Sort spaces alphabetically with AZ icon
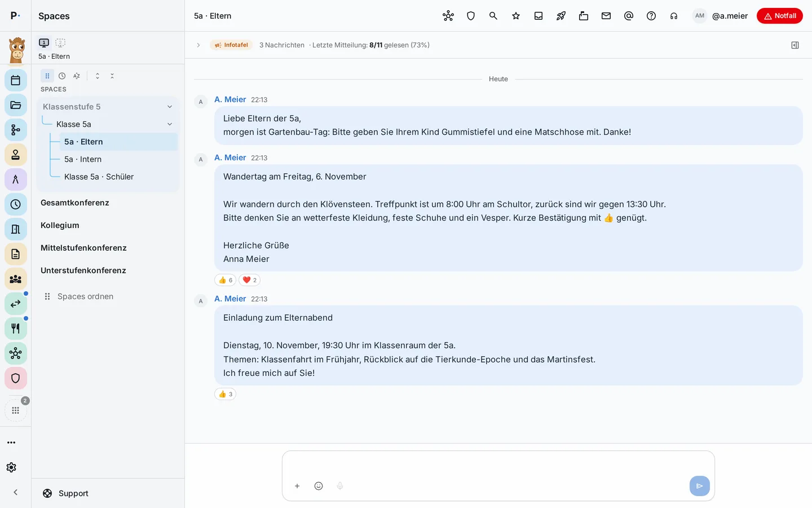Screen dimensions: 812x508 77,76
